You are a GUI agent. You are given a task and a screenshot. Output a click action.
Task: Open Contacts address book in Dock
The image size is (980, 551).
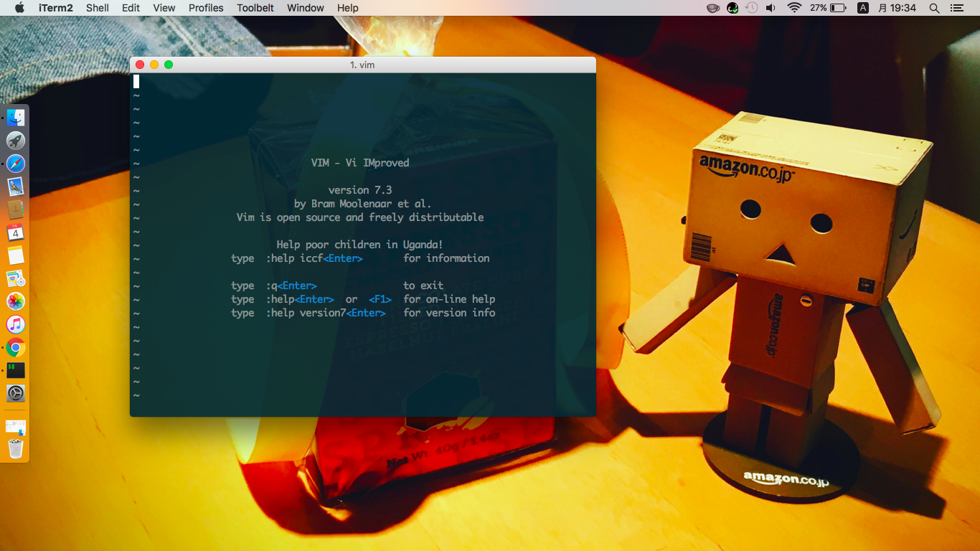(16, 209)
